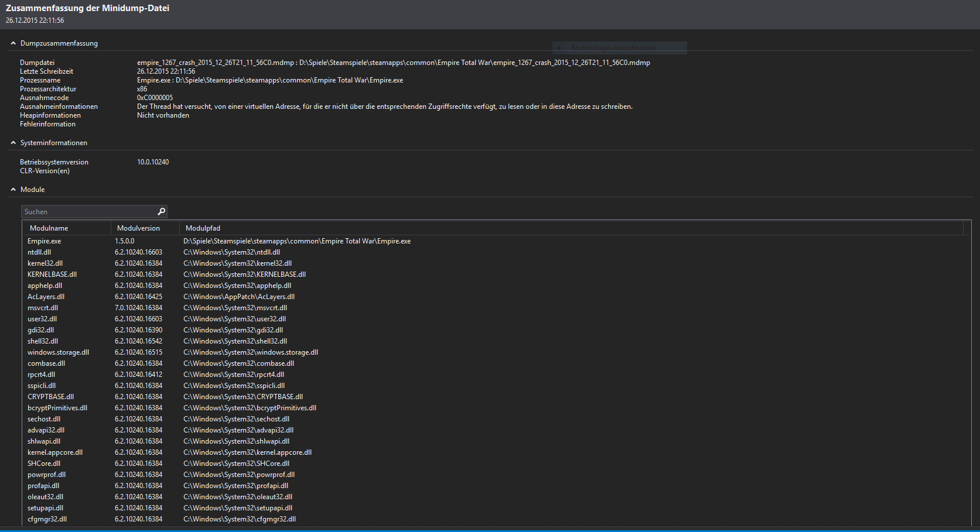Click the path C:\Windows\System32\bcryptPrimitives.dll
980x532 pixels.
[x=250, y=408]
